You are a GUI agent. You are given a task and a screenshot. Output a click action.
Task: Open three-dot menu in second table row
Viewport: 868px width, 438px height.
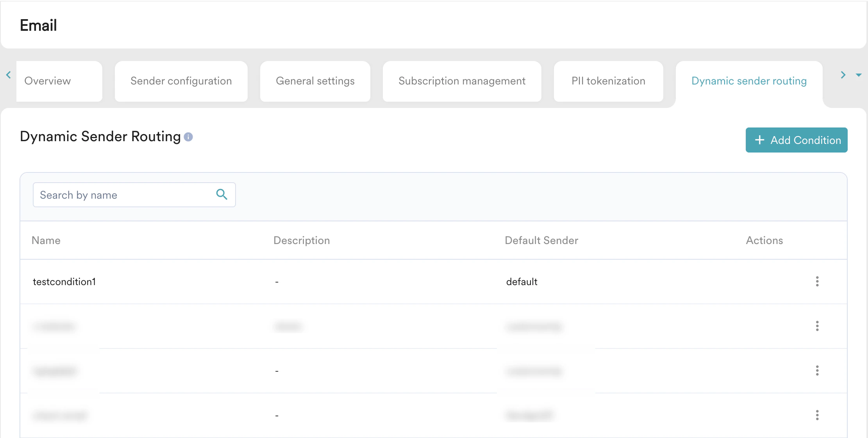click(x=817, y=326)
